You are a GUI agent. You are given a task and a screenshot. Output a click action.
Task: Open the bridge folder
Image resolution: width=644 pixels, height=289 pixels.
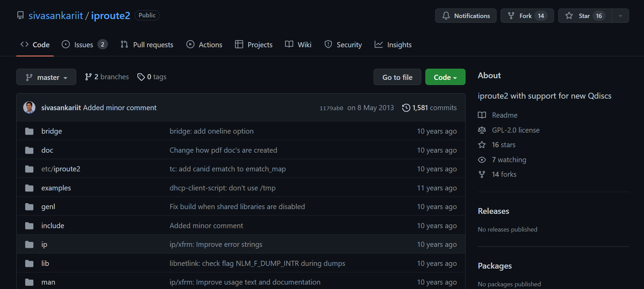pos(52,131)
